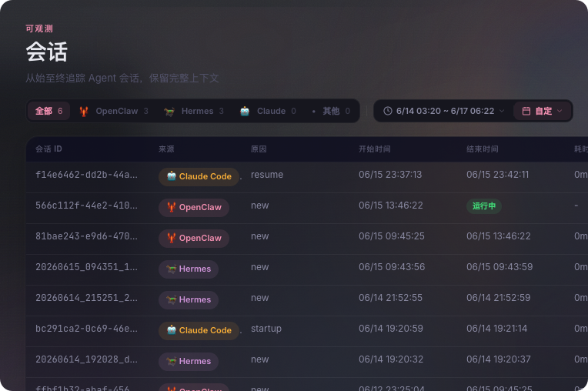Click start time 06/15 13:46:22
The image size is (588, 391).
pyautogui.click(x=390, y=206)
